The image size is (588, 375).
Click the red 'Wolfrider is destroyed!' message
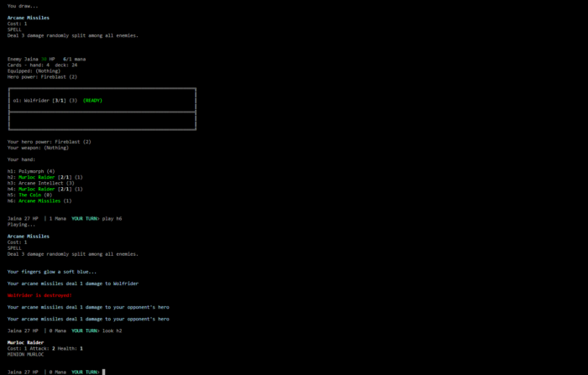click(39, 295)
